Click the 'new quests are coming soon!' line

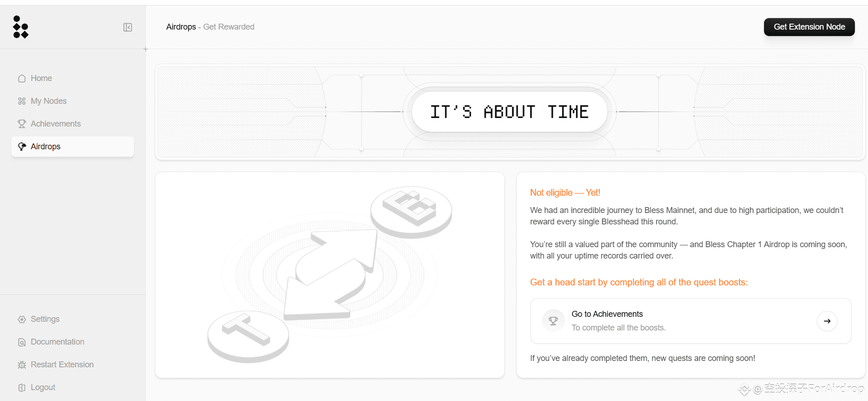[x=642, y=358]
